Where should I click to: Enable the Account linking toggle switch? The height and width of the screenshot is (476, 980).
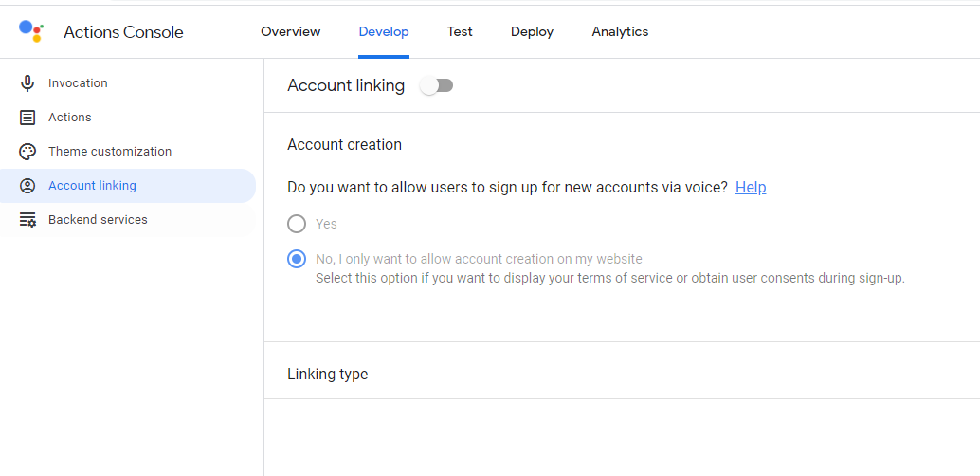[x=437, y=86]
